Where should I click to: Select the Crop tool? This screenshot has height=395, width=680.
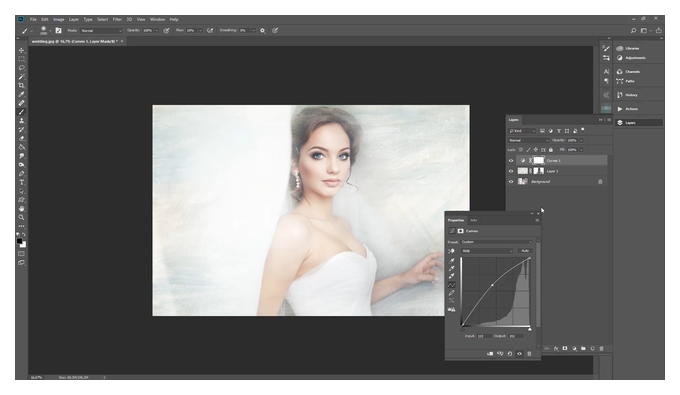pyautogui.click(x=21, y=85)
